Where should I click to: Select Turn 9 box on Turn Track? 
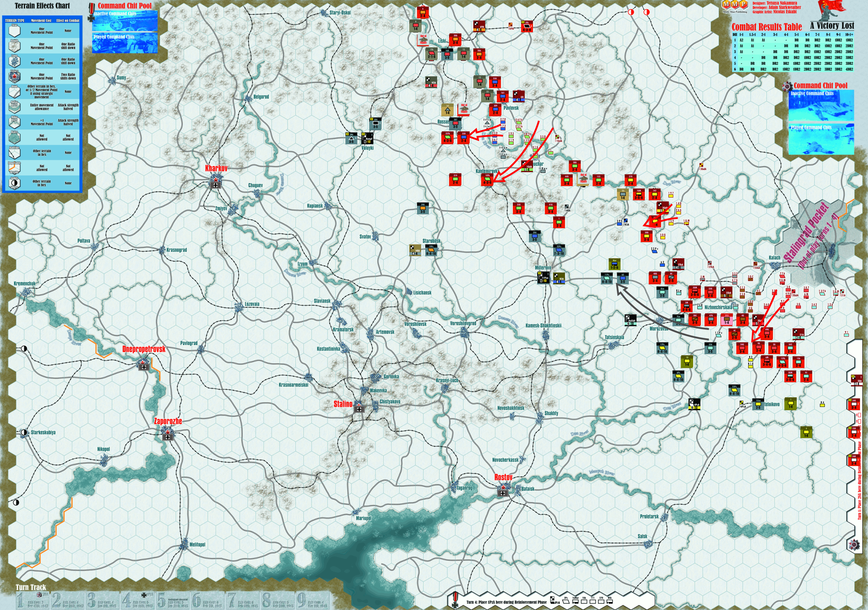click(x=312, y=600)
